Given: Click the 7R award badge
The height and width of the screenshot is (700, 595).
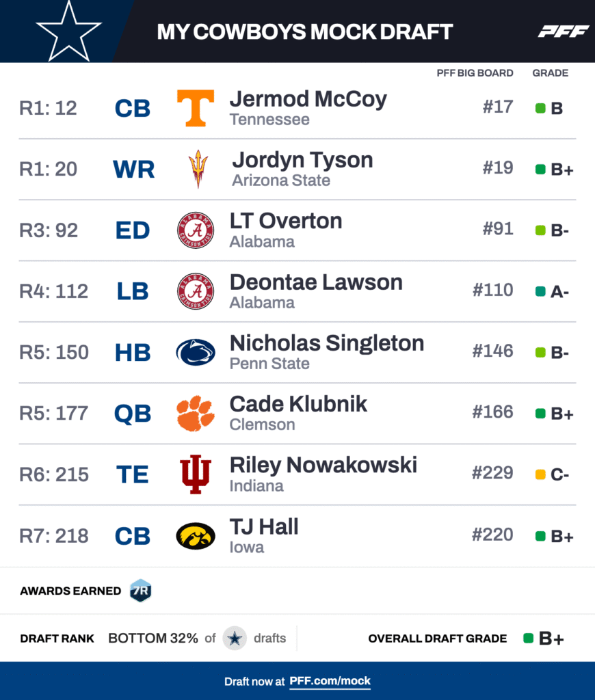Looking at the screenshot, I should pos(140,591).
